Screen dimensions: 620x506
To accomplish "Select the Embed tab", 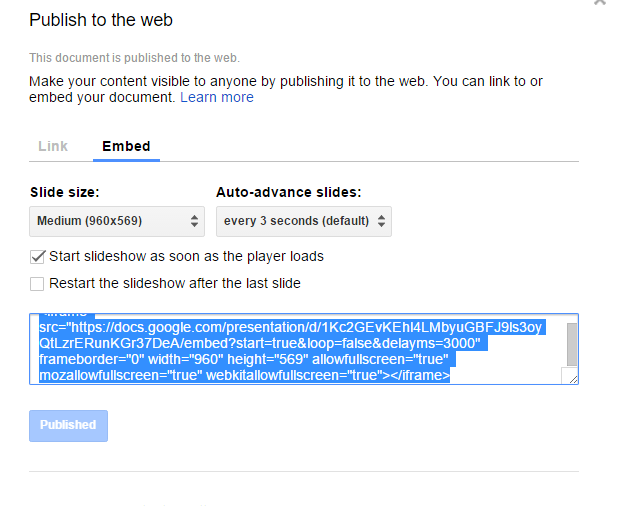I will (126, 146).
